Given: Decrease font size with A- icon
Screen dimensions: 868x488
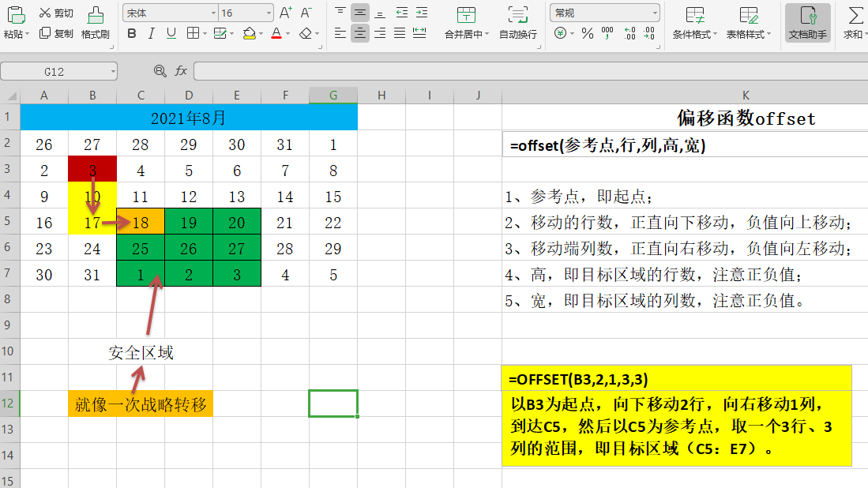Looking at the screenshot, I should coord(306,13).
